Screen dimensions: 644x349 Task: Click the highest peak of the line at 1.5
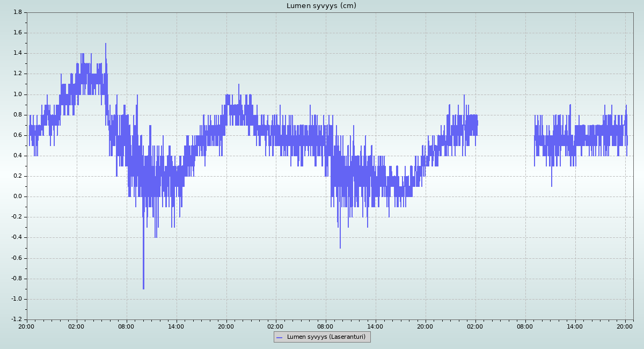106,45
